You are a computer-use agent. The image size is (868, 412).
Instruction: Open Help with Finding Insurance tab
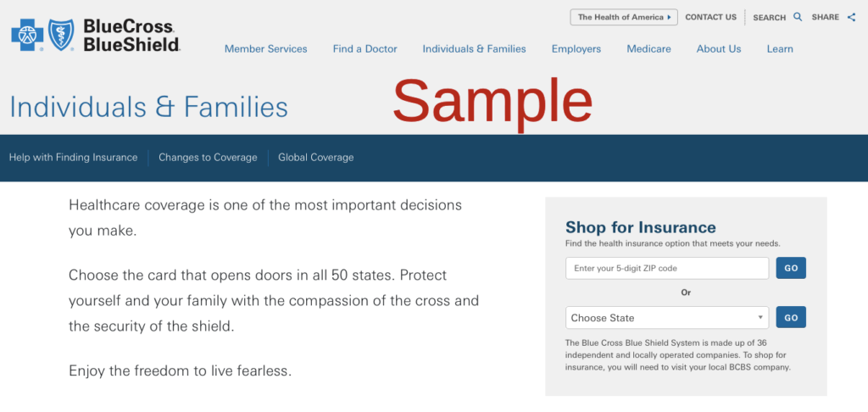pos(73,158)
